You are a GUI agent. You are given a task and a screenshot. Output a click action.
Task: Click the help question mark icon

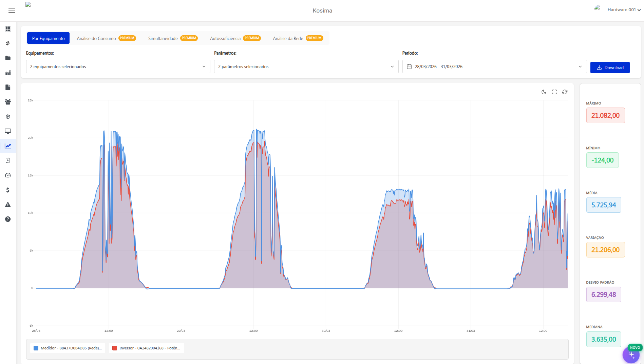pyautogui.click(x=8, y=219)
